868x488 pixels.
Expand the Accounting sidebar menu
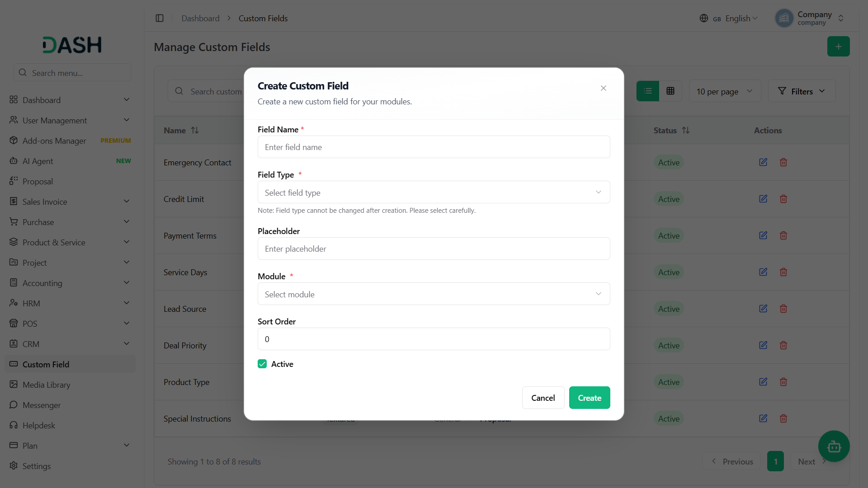[x=70, y=283]
